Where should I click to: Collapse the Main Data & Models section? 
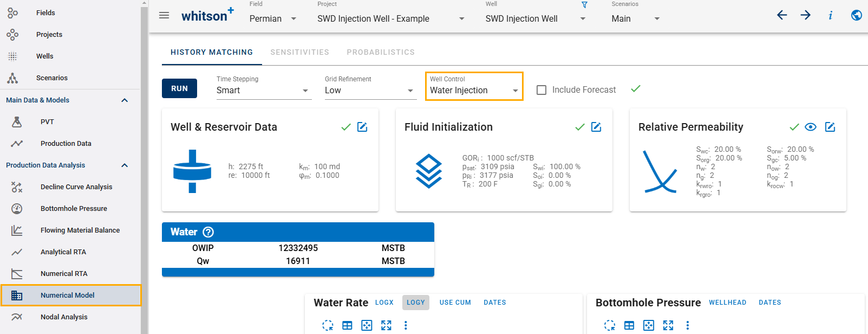pos(125,100)
